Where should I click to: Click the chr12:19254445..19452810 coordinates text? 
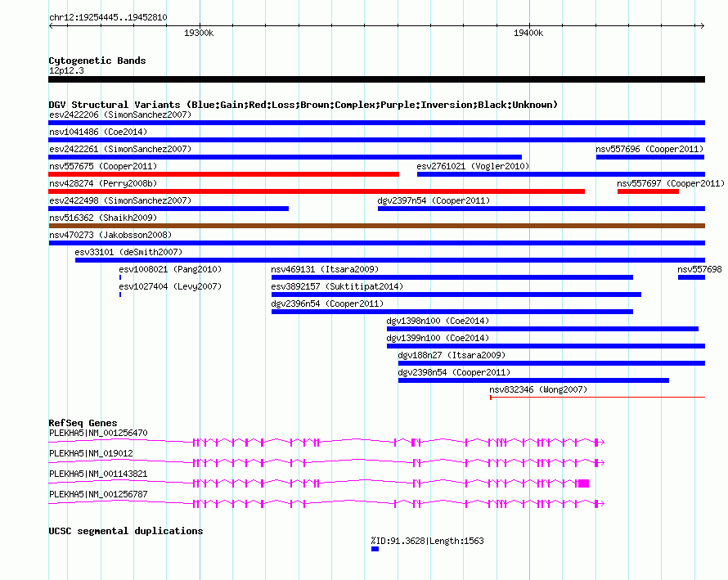(x=108, y=17)
